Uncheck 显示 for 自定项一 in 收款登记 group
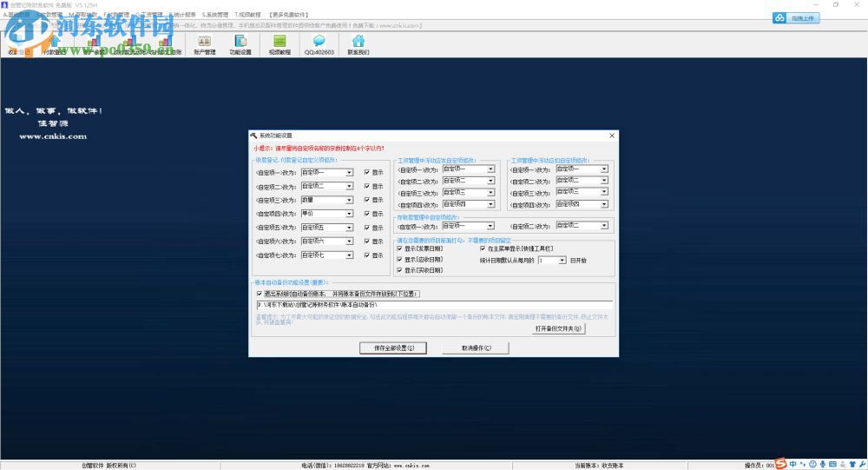This screenshot has width=868, height=470. (x=367, y=172)
